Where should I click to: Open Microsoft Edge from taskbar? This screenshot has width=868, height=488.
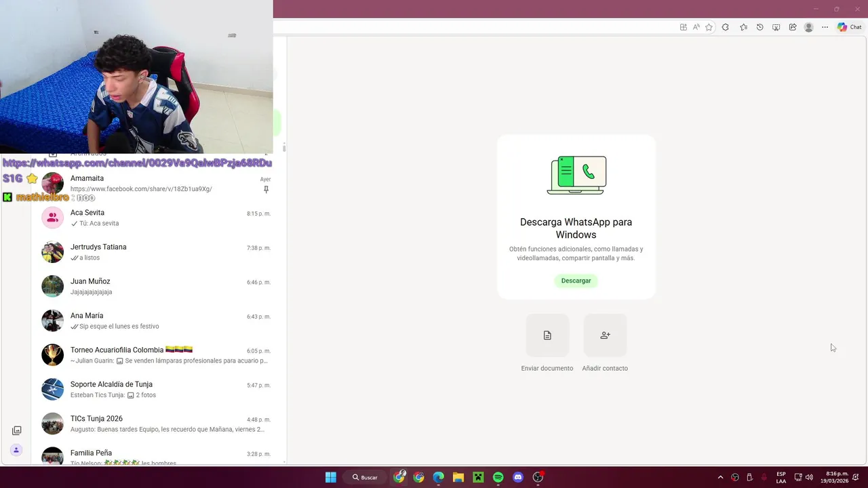[x=438, y=477]
